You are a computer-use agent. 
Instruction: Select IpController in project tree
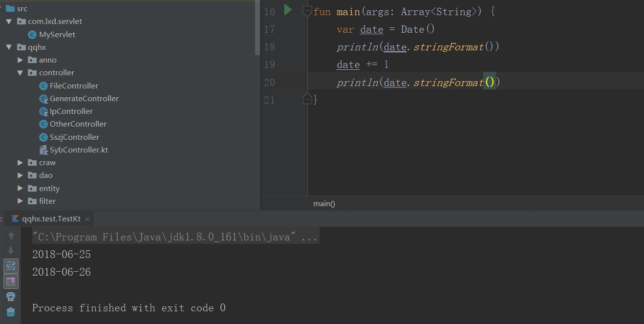[x=71, y=111]
